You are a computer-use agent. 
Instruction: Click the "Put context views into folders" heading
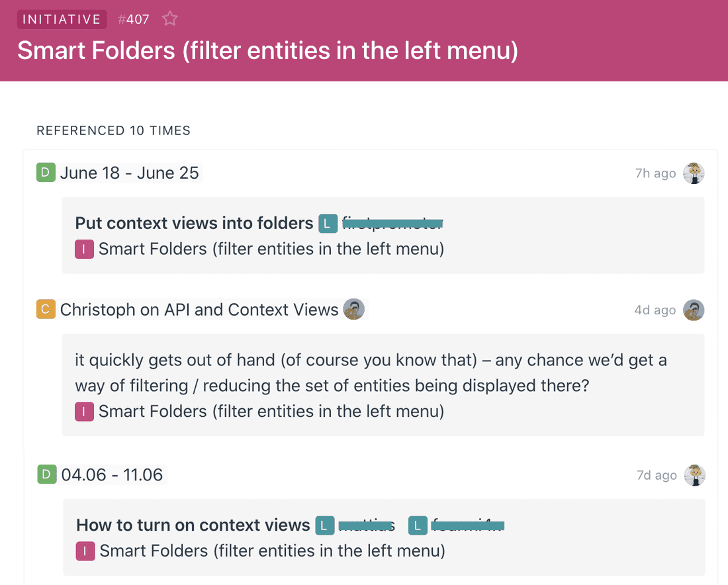pos(194,223)
